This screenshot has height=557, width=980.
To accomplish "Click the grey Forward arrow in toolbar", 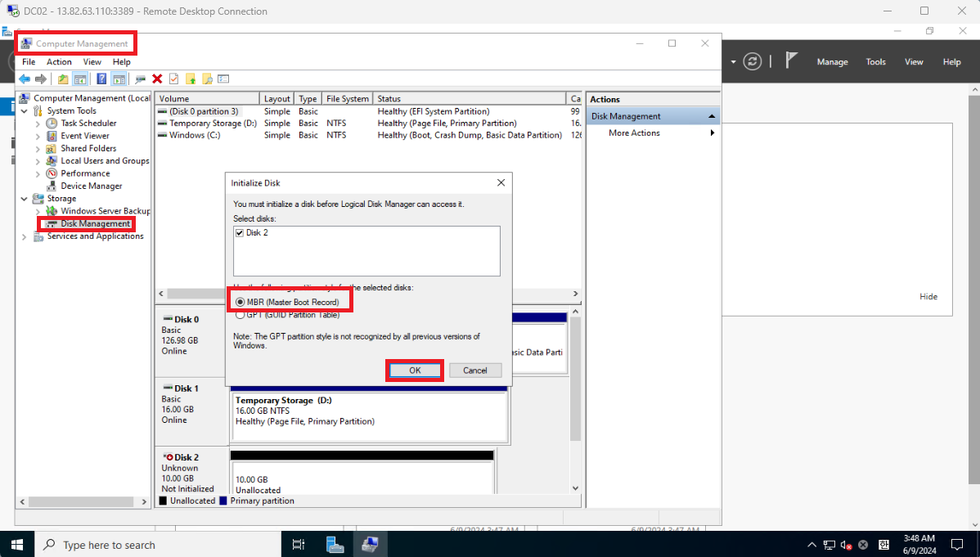I will pyautogui.click(x=41, y=79).
